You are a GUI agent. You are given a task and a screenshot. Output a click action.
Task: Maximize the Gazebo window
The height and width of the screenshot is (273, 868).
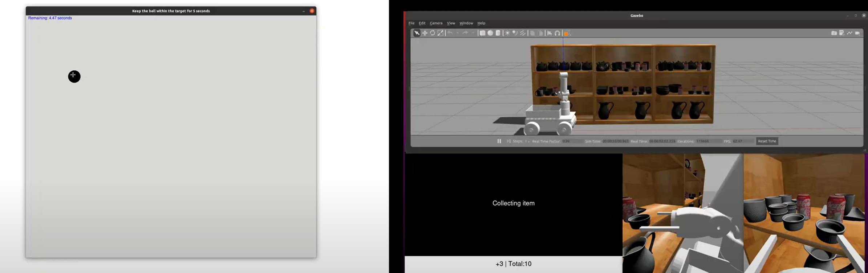coord(856,16)
